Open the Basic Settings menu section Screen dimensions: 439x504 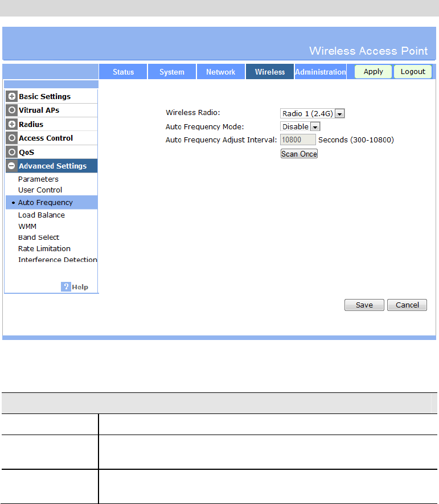[x=44, y=96]
